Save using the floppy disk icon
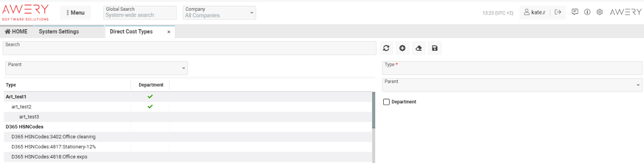The height and width of the screenshot is (163, 644). pyautogui.click(x=435, y=48)
